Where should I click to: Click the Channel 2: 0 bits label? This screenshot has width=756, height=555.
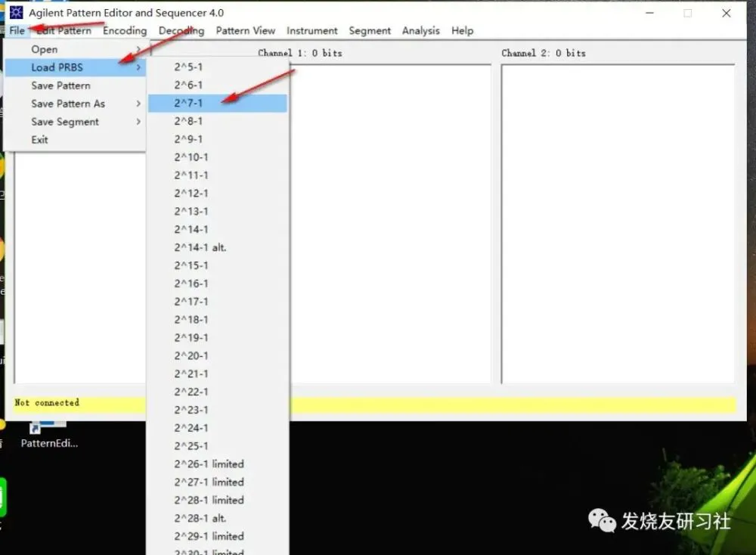544,53
